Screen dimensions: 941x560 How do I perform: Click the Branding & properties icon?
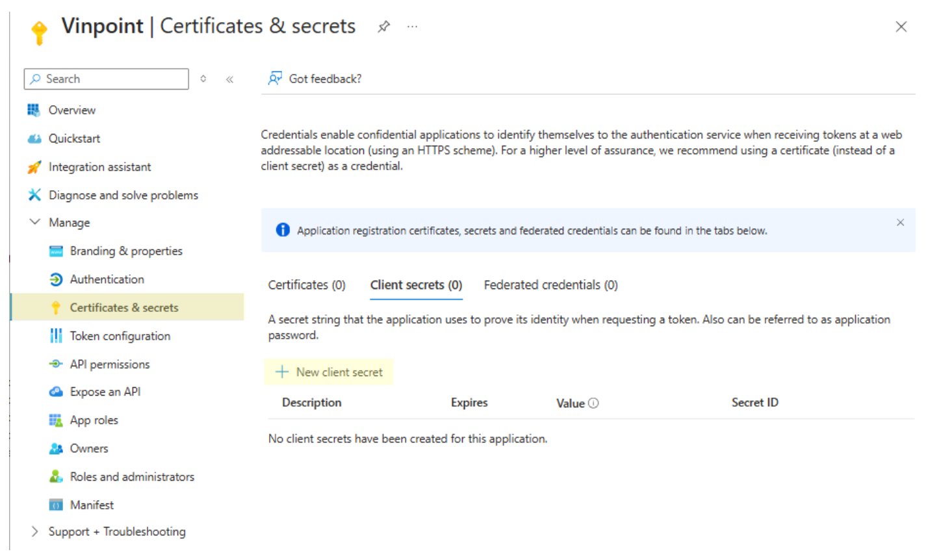point(57,251)
